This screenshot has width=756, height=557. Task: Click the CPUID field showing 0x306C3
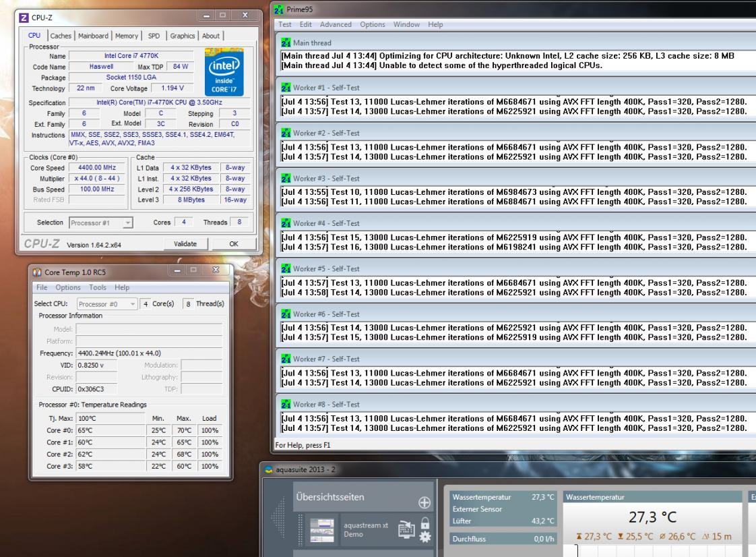tap(96, 389)
